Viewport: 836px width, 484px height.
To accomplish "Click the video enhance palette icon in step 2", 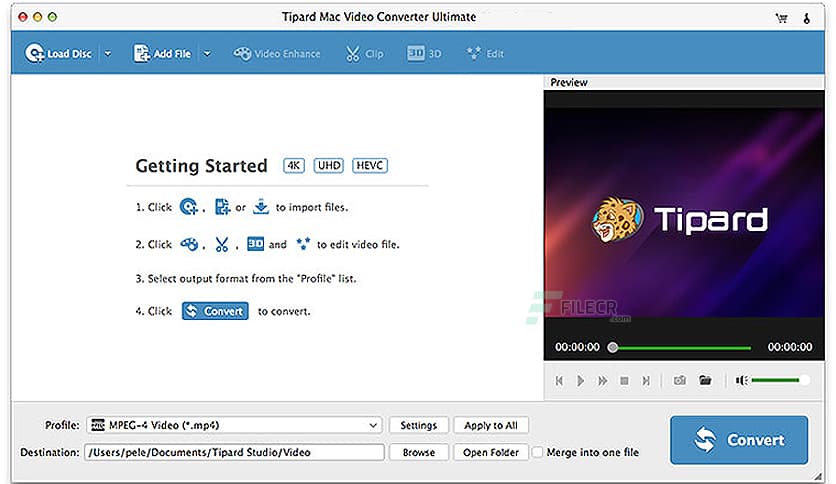I will (189, 244).
